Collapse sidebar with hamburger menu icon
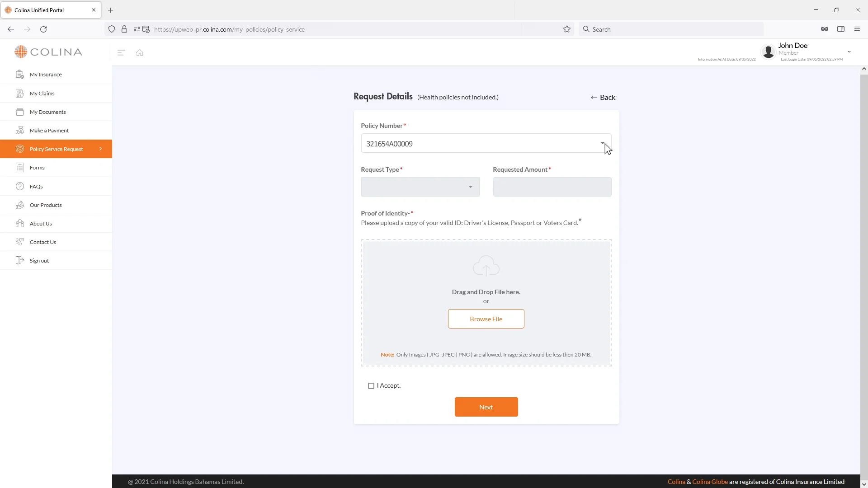Viewport: 868px width, 488px height. coord(121,52)
